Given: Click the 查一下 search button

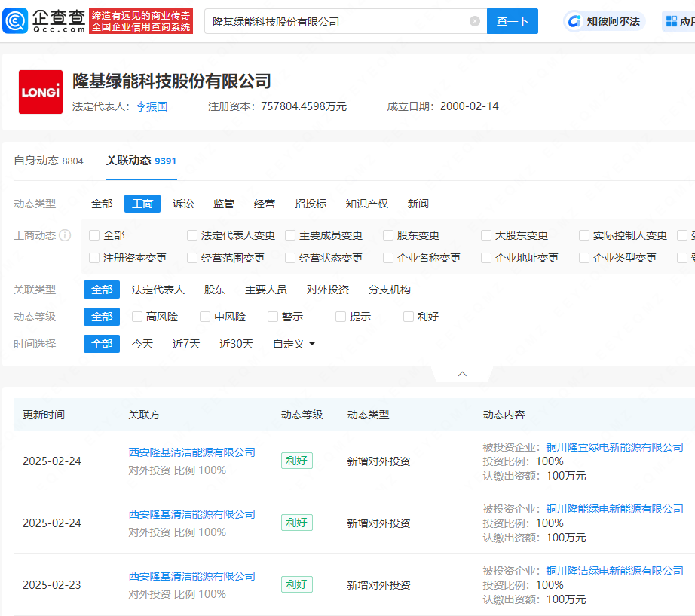Looking at the screenshot, I should click(513, 21).
